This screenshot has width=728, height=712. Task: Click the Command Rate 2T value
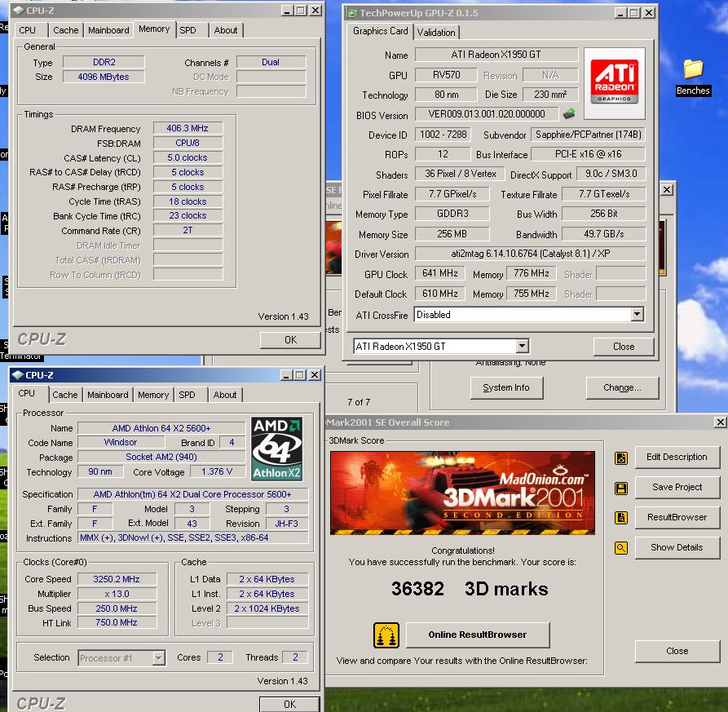pos(188,230)
